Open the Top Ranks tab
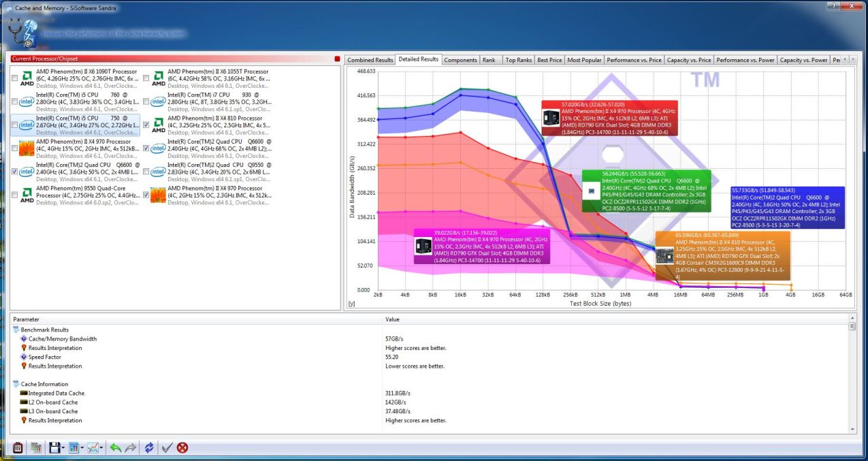Image resolution: width=868 pixels, height=461 pixels. [519, 60]
